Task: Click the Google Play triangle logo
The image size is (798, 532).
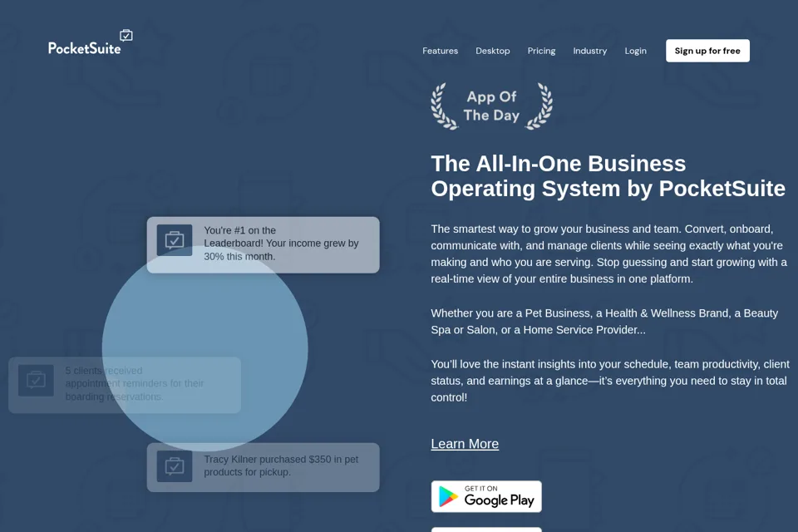Action: point(448,497)
